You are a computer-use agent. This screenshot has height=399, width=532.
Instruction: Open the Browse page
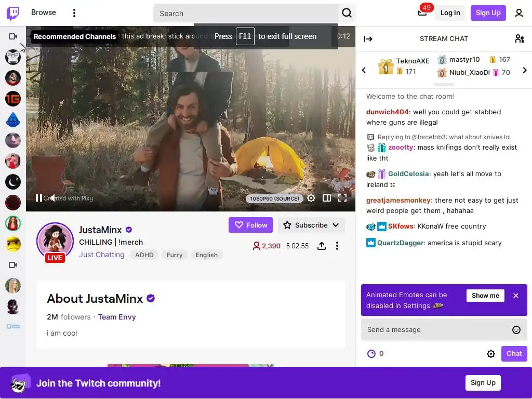[44, 12]
